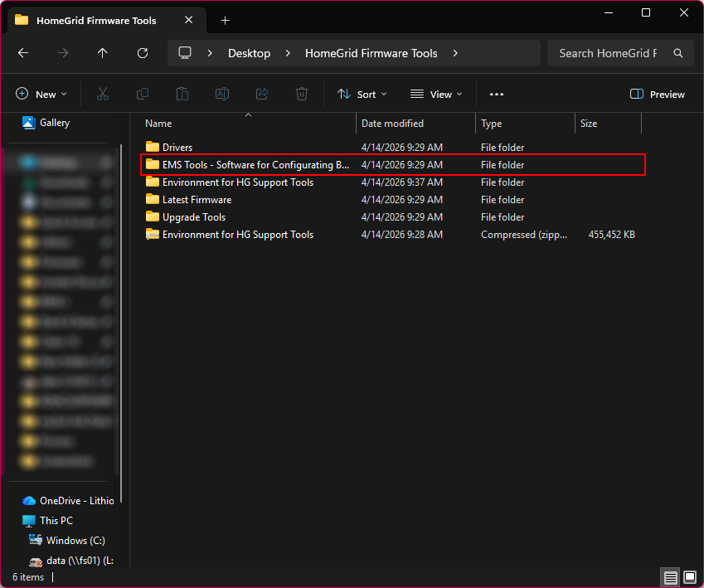Click the Forward navigation arrow
The height and width of the screenshot is (588, 704).
click(x=63, y=53)
